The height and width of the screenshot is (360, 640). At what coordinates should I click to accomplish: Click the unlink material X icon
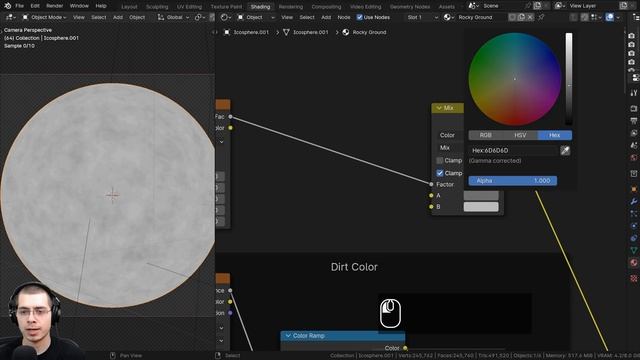pos(530,17)
